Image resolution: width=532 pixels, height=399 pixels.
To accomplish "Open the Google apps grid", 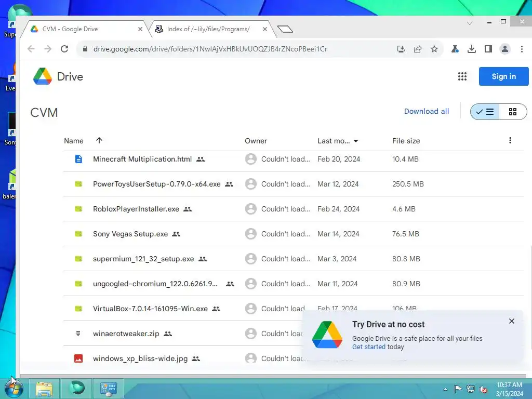I will point(462,76).
